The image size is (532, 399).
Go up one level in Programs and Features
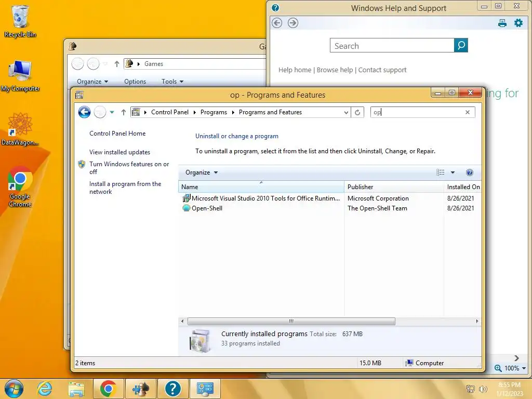[124, 112]
